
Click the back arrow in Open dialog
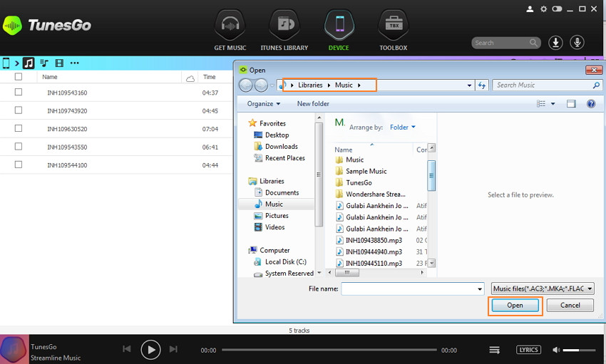[246, 85]
